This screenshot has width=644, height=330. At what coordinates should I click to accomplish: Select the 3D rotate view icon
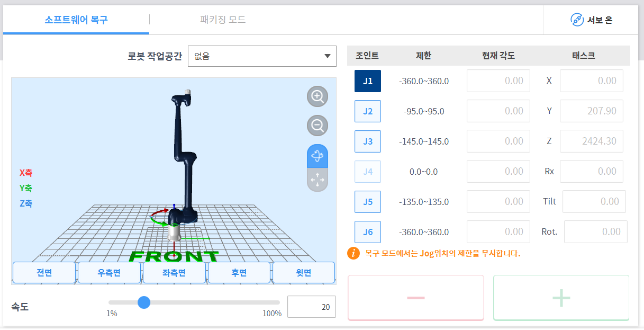(318, 156)
